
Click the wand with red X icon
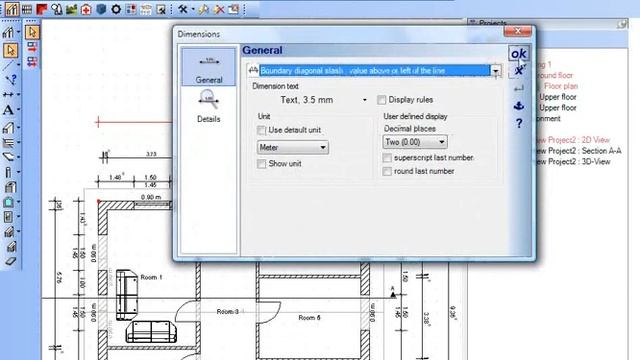pyautogui.click(x=219, y=9)
